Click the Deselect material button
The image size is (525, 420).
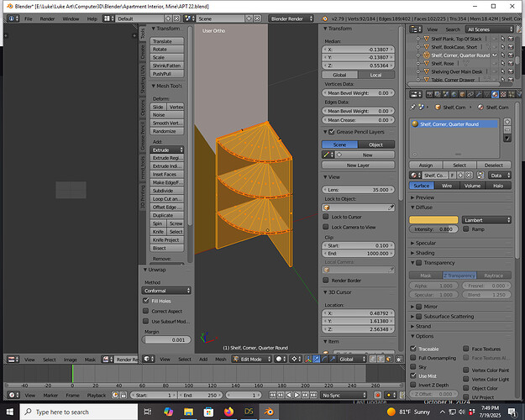pyautogui.click(x=494, y=165)
